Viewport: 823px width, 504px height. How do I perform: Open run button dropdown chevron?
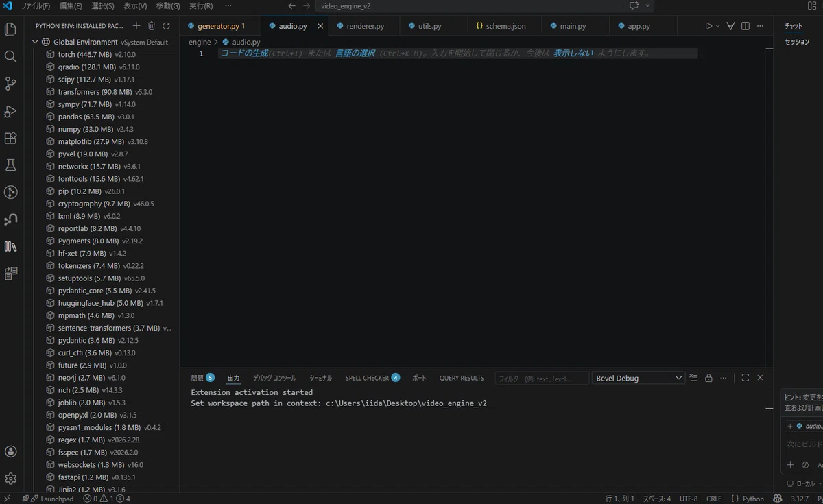[718, 26]
